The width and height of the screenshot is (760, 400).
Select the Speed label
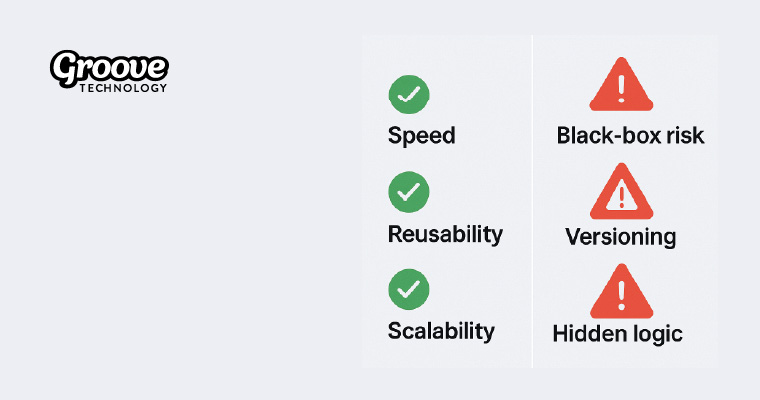[x=421, y=135]
